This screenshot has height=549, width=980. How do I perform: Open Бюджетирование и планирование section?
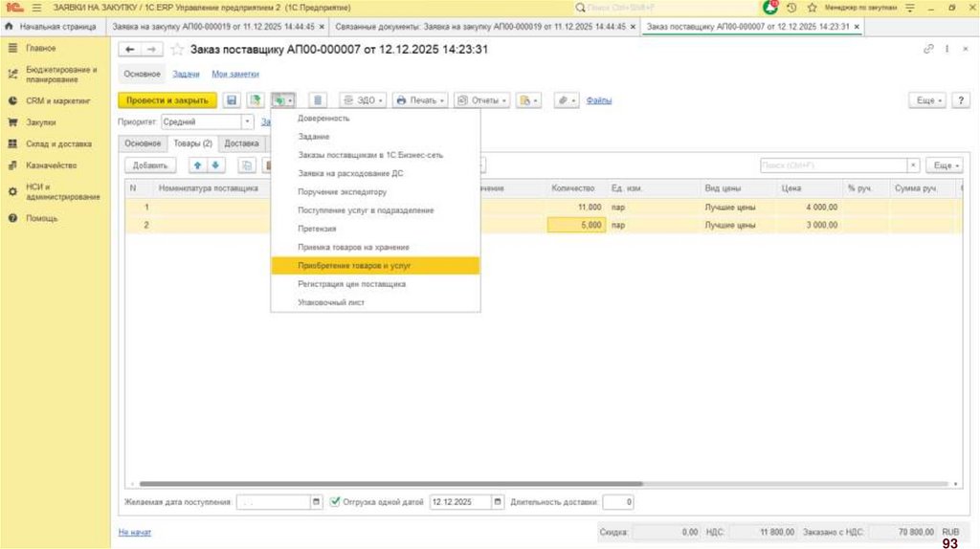click(x=61, y=75)
